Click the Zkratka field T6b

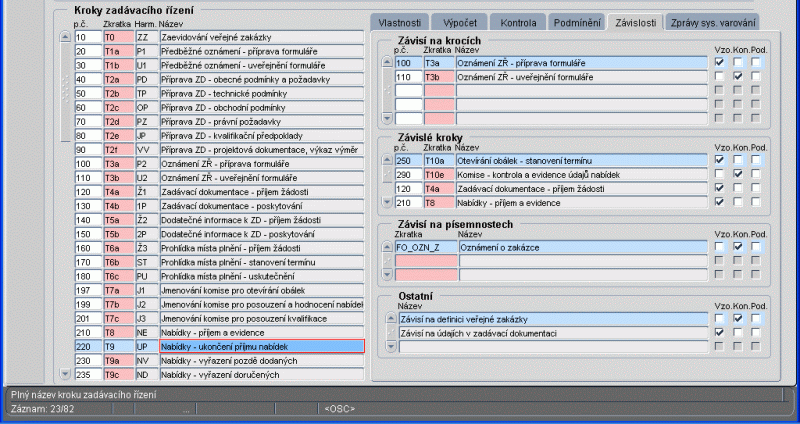click(118, 262)
